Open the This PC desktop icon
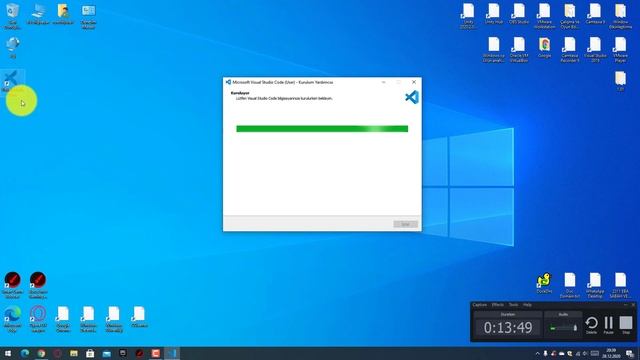The width and height of the screenshot is (640, 360). click(38, 14)
